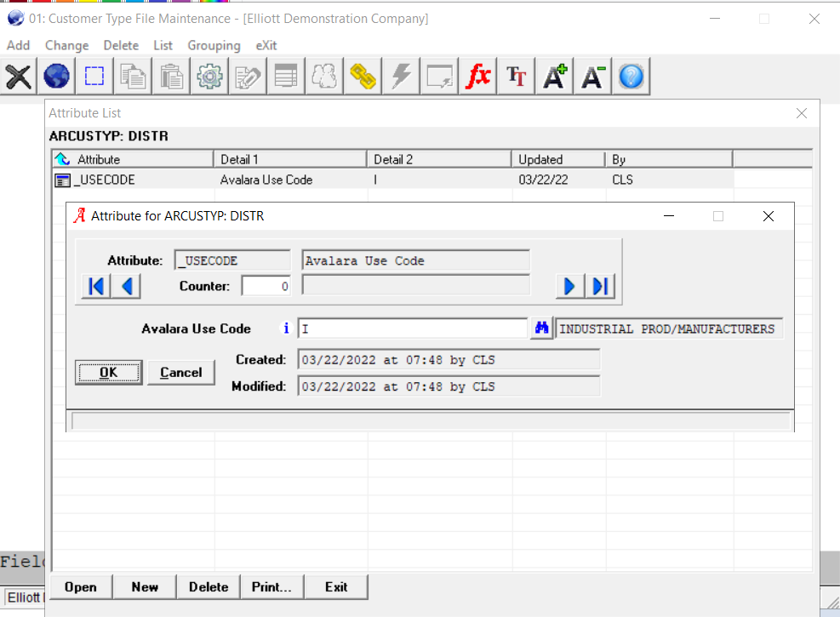Close the Attribute for ARCUSTYP dialog
Screen dimensions: 840x617
pyautogui.click(x=769, y=216)
